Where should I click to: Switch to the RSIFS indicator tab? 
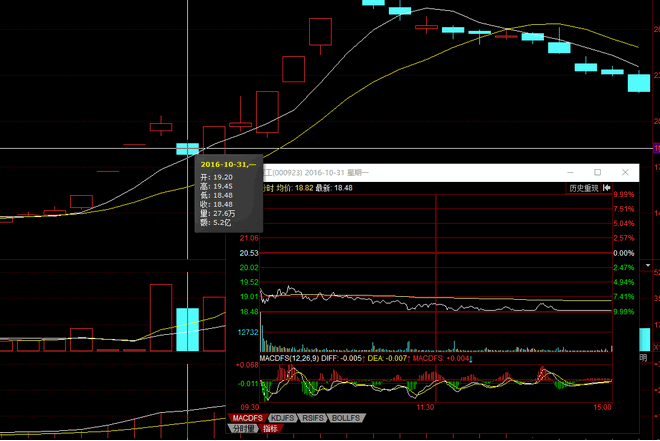313,418
